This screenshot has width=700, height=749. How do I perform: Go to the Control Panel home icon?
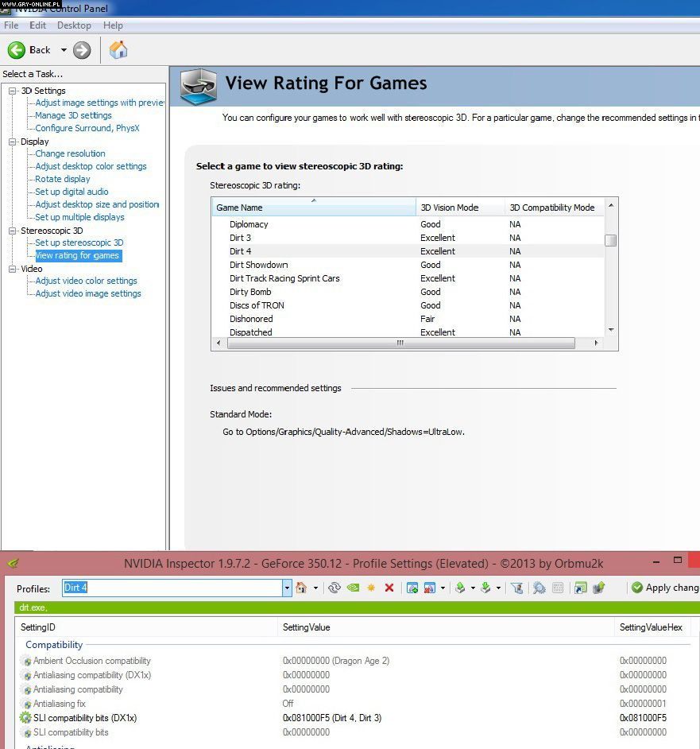[118, 50]
